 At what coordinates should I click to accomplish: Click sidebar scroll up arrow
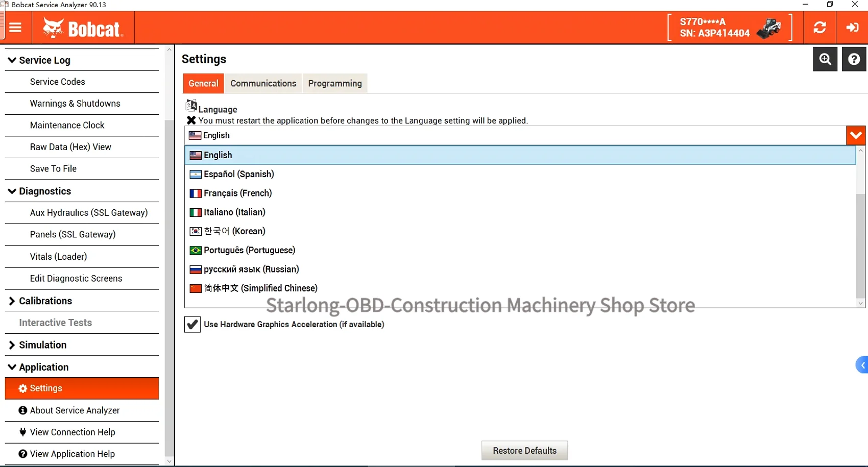(170, 50)
